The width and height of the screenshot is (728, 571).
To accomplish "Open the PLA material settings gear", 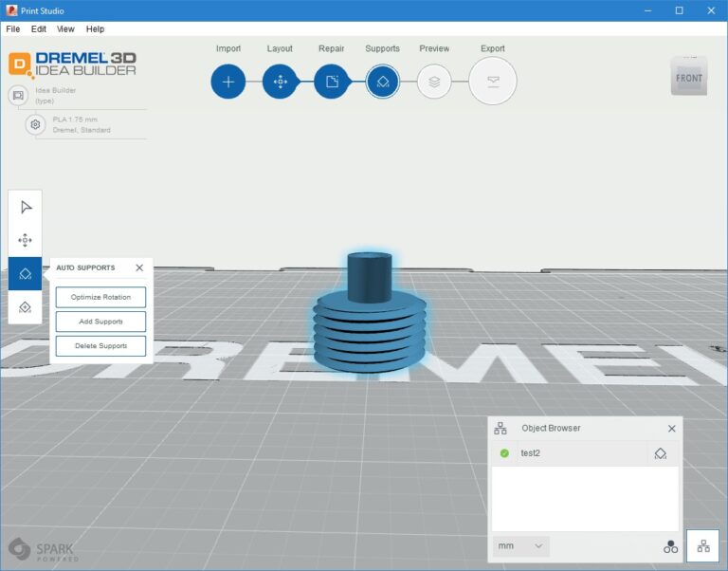I will (x=35, y=124).
